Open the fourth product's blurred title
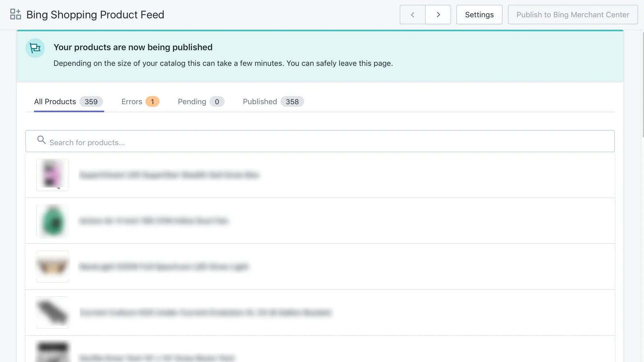The height and width of the screenshot is (362, 644). click(205, 313)
